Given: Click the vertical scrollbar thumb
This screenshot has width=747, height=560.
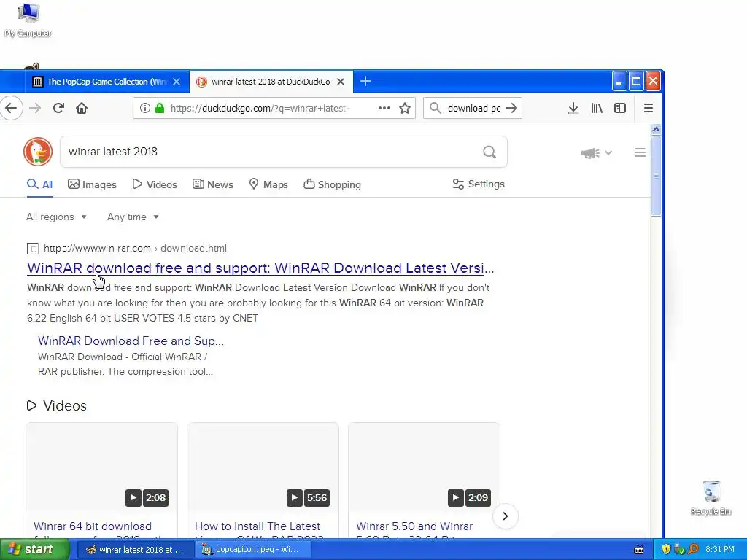Looking at the screenshot, I should pyautogui.click(x=656, y=176).
